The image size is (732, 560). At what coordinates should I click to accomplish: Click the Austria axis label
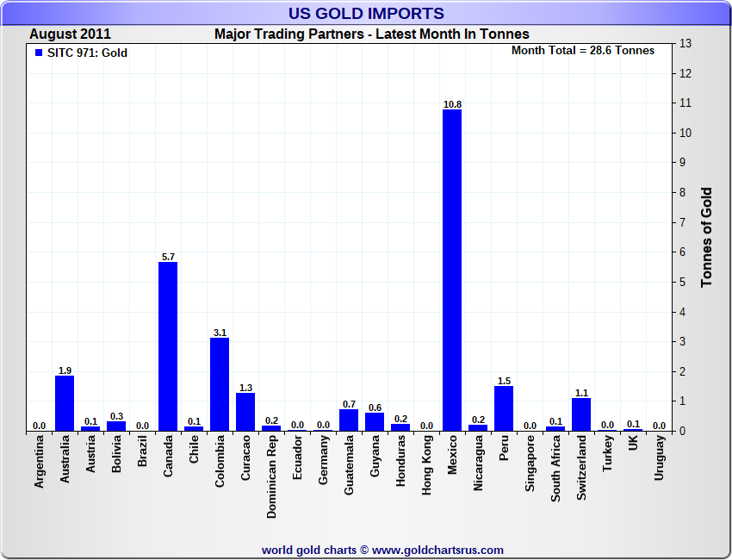click(90, 453)
